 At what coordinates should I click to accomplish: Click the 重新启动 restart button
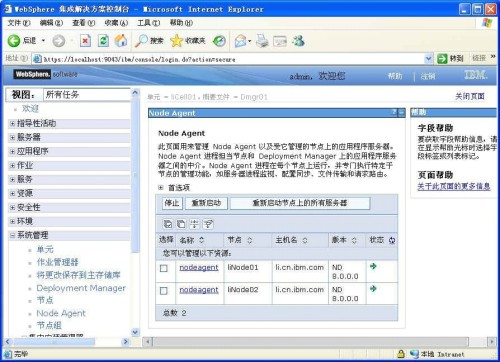click(206, 203)
